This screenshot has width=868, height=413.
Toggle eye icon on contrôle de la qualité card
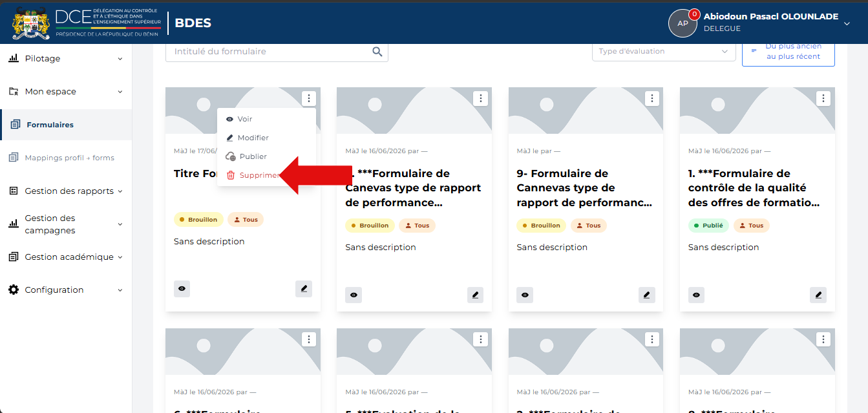tap(696, 295)
